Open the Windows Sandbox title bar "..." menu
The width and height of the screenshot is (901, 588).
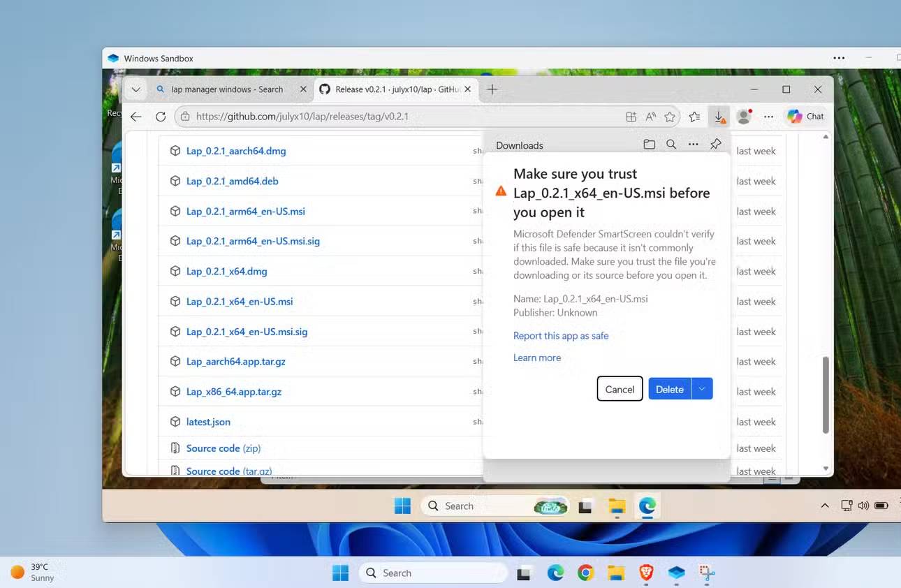tap(839, 58)
